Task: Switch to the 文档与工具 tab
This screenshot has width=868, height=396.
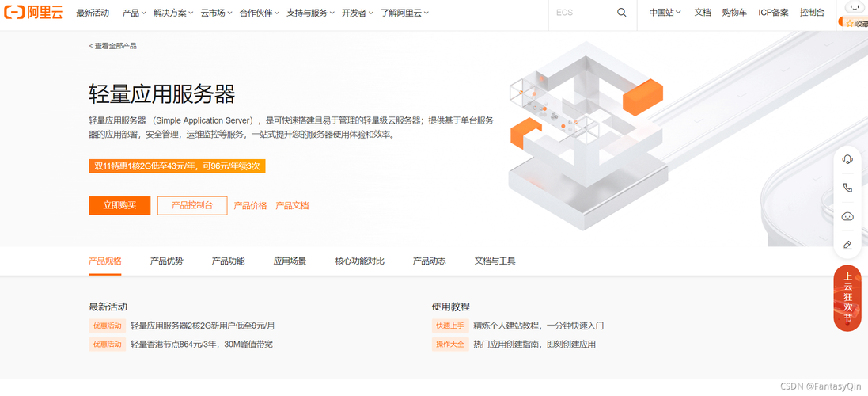Action: [495, 261]
